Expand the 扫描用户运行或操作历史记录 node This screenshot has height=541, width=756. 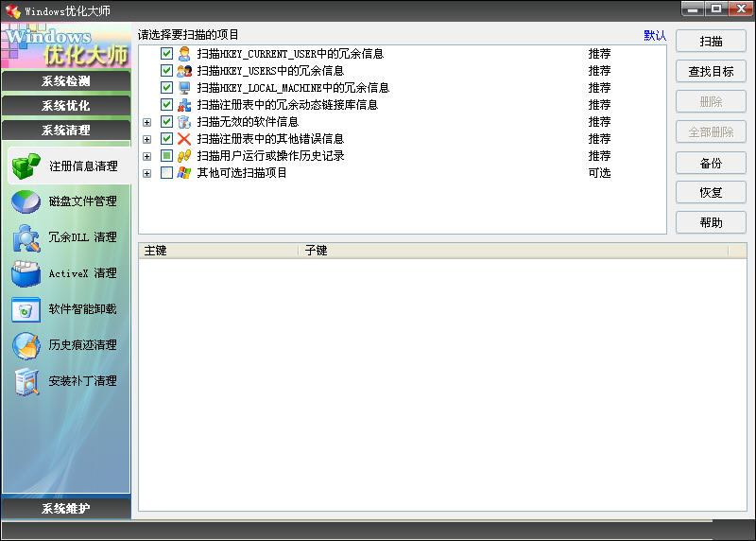(146, 156)
